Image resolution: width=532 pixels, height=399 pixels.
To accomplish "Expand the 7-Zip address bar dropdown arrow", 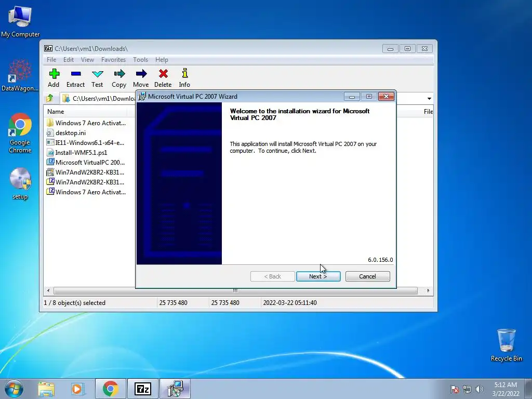I will (429, 98).
